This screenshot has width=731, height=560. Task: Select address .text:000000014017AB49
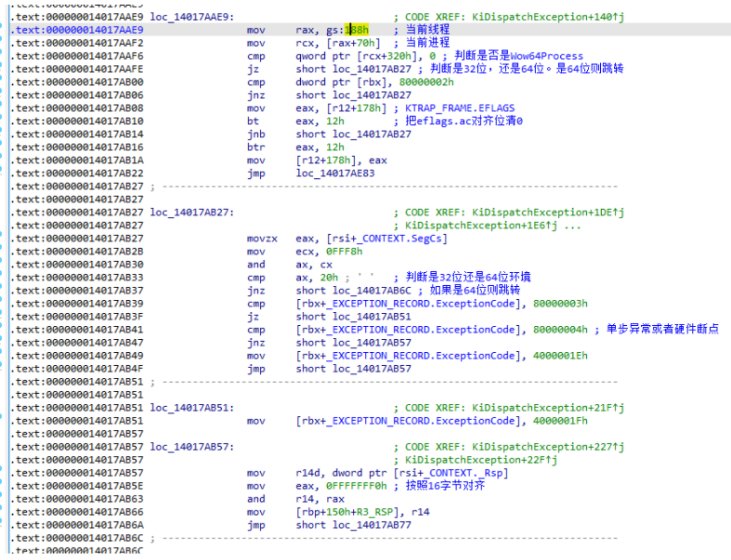tap(77, 356)
